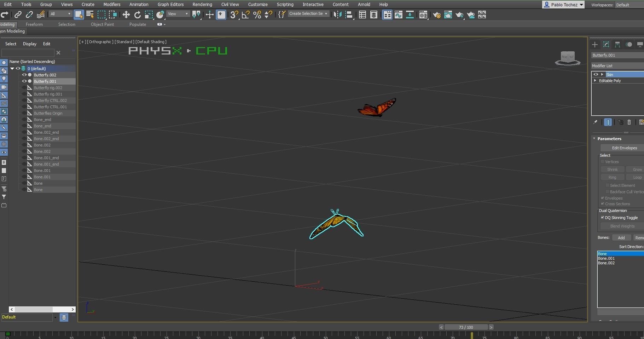
Task: Open the Graph Editors menu
Action: coord(170,5)
